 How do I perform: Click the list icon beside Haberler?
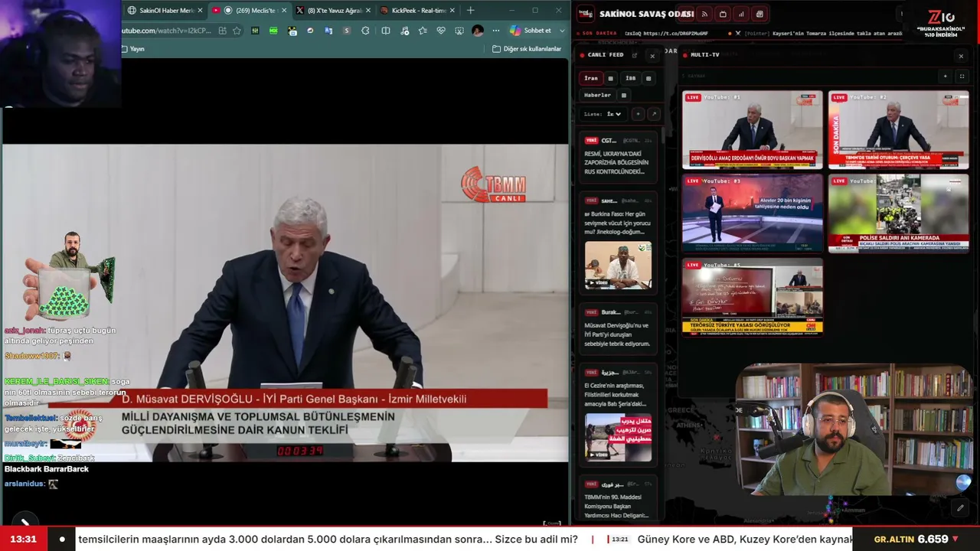tap(623, 95)
